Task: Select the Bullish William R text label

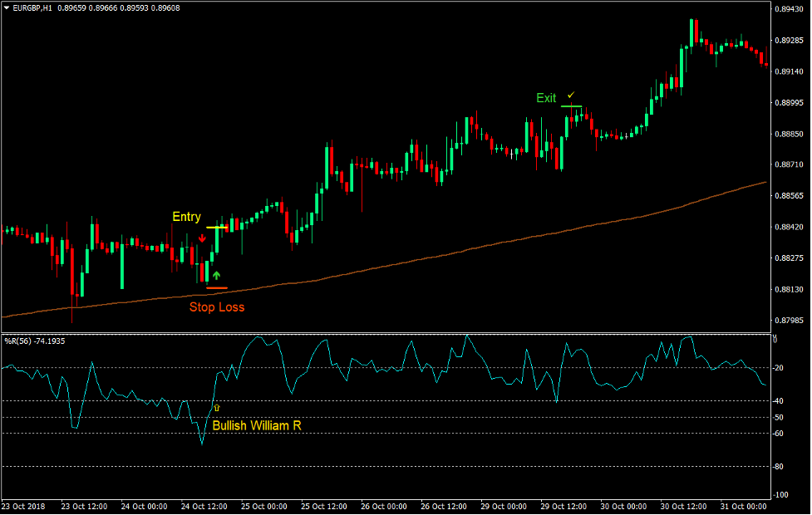Action: tap(259, 426)
